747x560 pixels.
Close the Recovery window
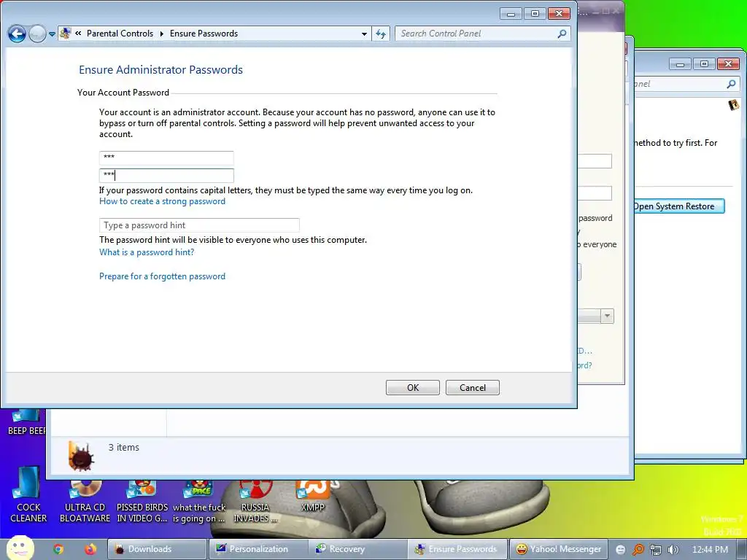coord(728,64)
